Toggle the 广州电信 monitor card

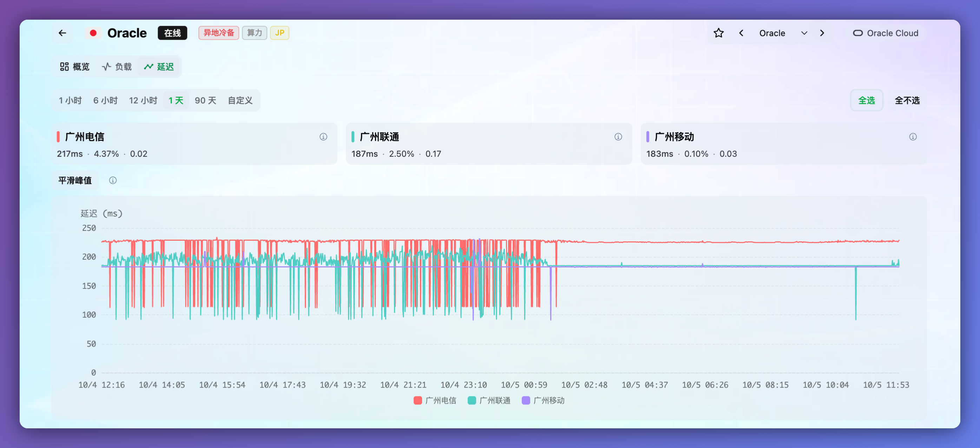coord(195,144)
